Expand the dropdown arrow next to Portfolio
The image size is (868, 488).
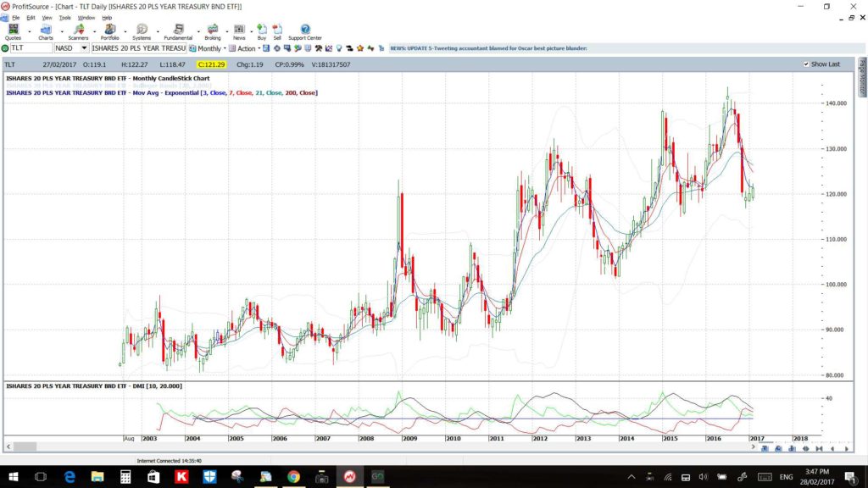pos(125,31)
